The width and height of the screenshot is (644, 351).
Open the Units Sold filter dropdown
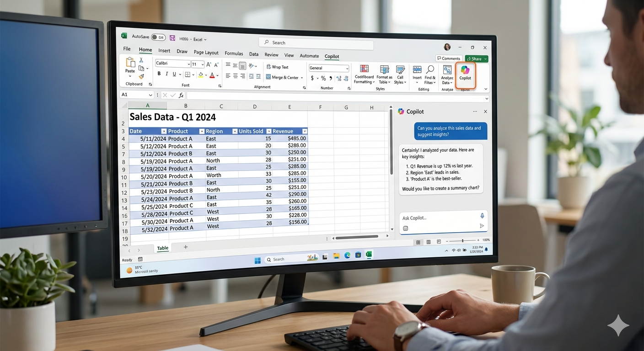[269, 131]
